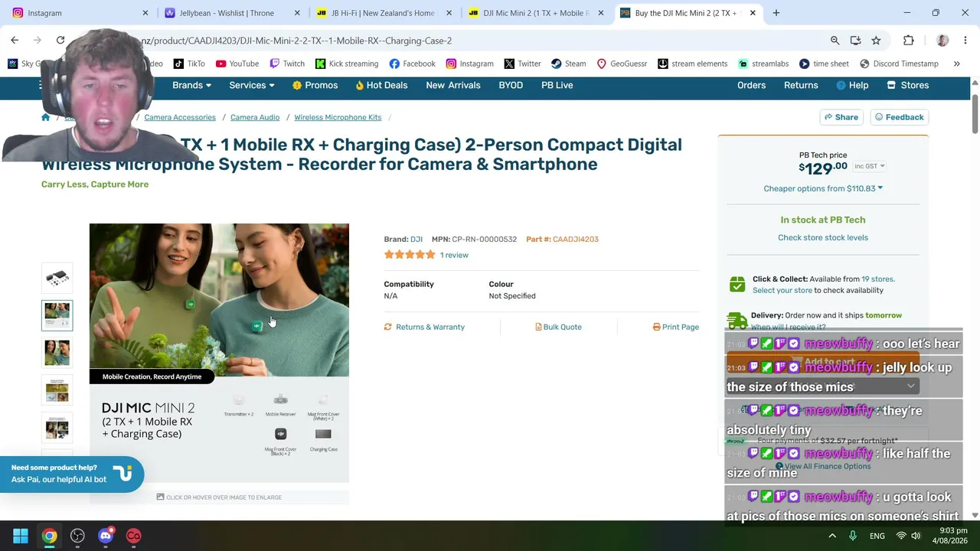Open PB Live in the navigation bar
The width and height of the screenshot is (980, 551).
(x=557, y=85)
